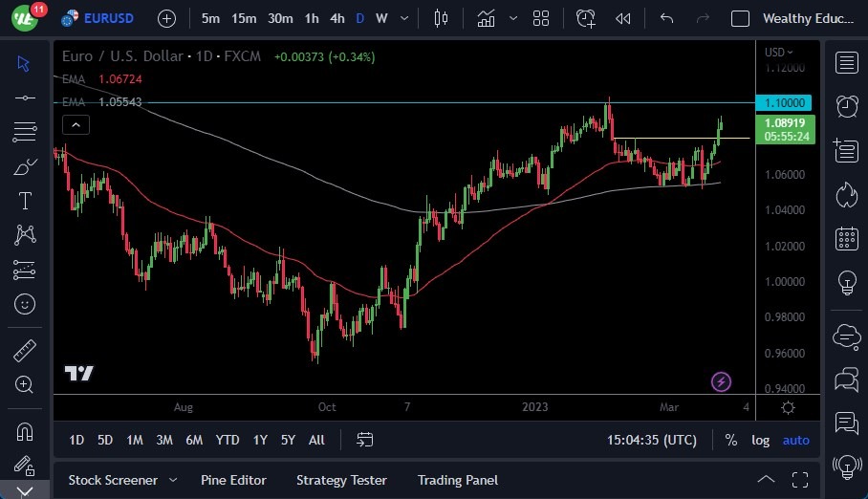Select the 4h timeframe button
Viewport: 868px width, 499px height.
pos(336,18)
